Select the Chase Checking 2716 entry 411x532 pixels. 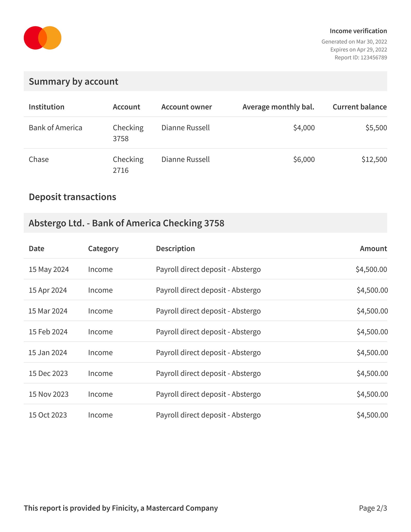128,164
